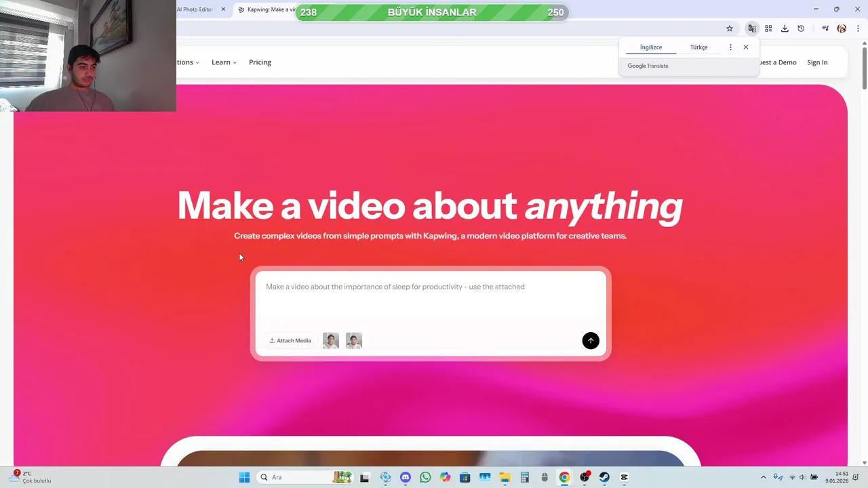Focus the video prompt text box
This screenshot has width=868, height=488.
431,298
